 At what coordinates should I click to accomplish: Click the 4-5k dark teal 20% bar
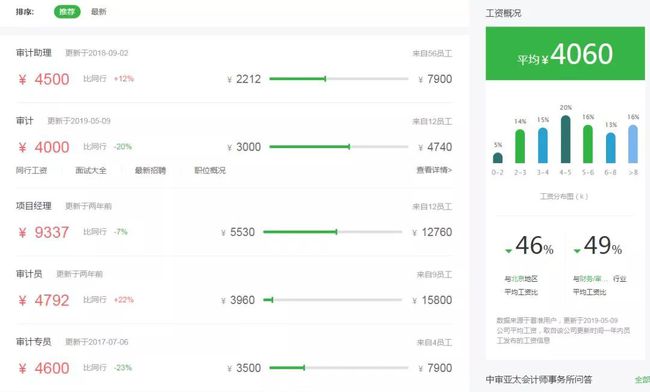565,139
